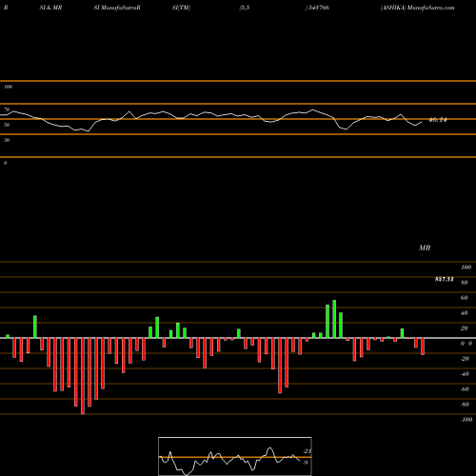
Task: Click the -20 label on MR scale
Action: coord(465,359)
